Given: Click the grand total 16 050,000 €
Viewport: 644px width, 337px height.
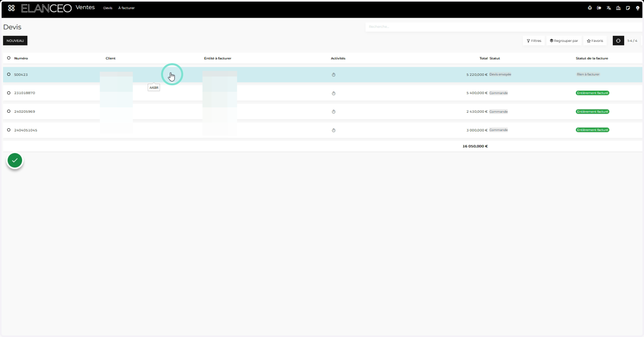Looking at the screenshot, I should 475,146.
